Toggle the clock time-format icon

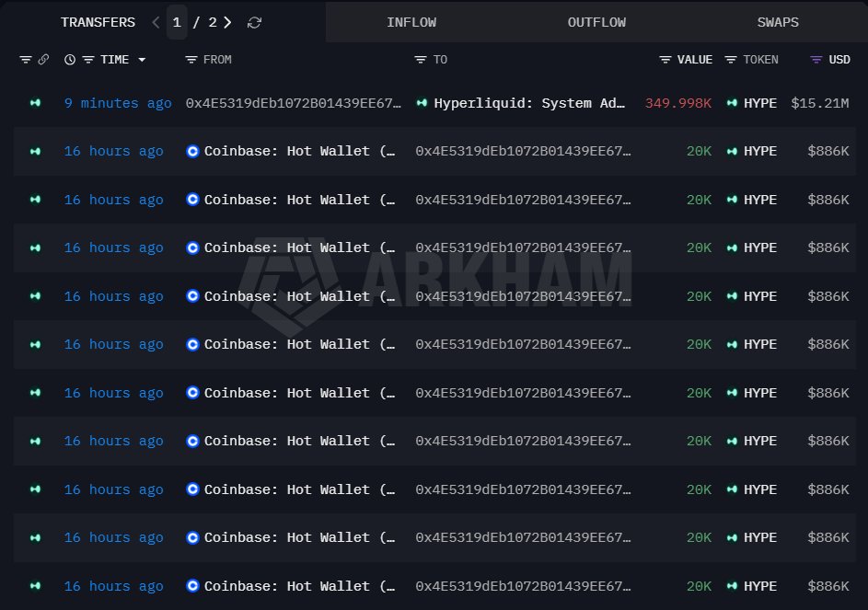pyautogui.click(x=70, y=59)
